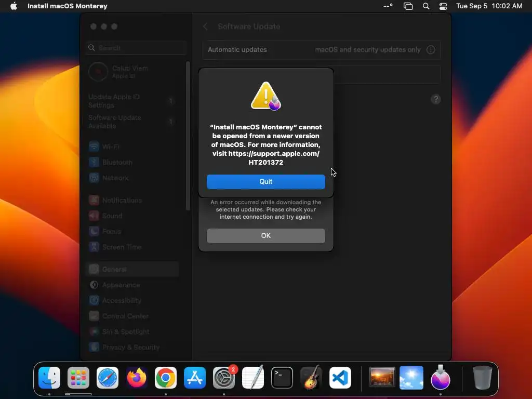Select Focus in the sidebar

pos(132,231)
